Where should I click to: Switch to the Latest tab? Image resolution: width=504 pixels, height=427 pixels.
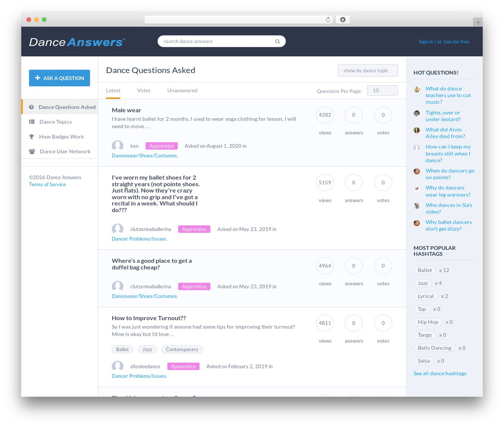(x=113, y=91)
